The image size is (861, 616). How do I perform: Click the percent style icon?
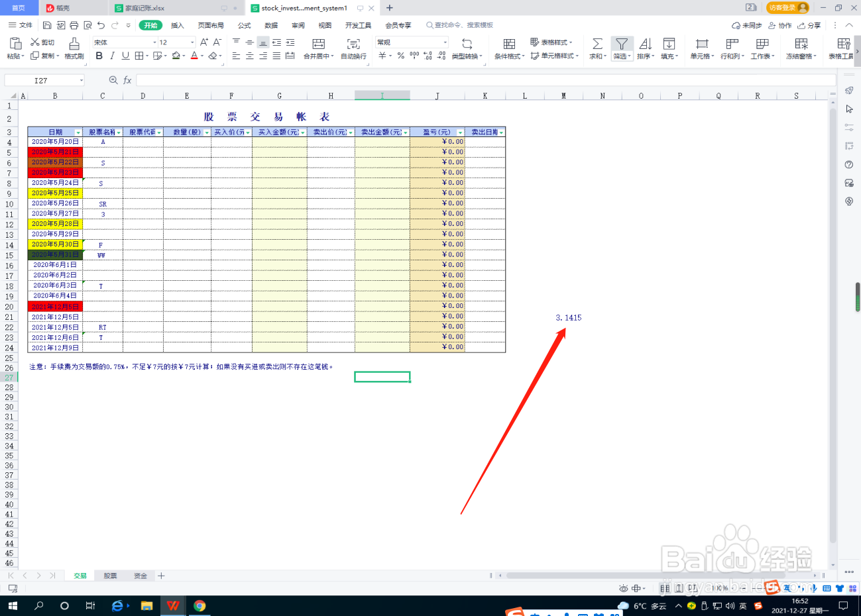coord(401,56)
